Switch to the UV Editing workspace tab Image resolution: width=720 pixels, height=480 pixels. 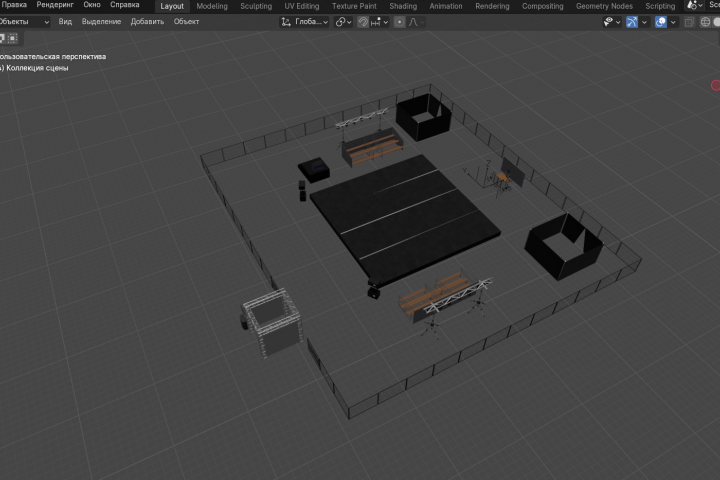(302, 6)
